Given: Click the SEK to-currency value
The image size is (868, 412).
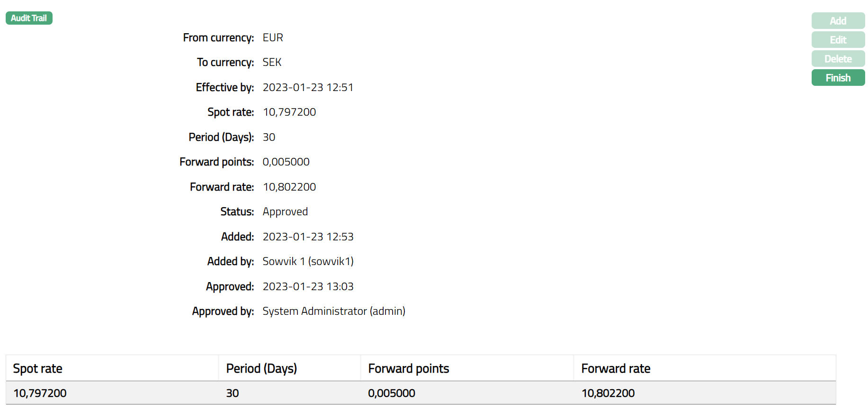Looking at the screenshot, I should click(x=272, y=62).
